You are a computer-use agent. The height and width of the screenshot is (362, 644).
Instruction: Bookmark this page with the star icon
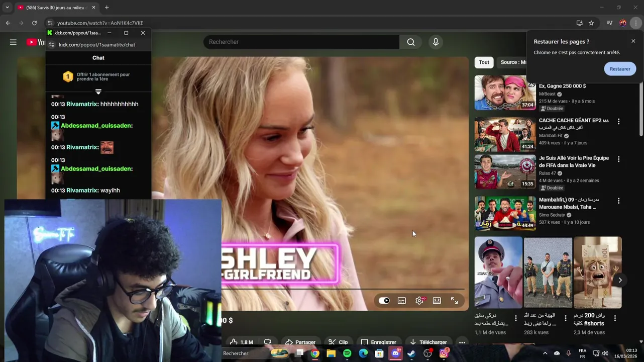tap(591, 23)
